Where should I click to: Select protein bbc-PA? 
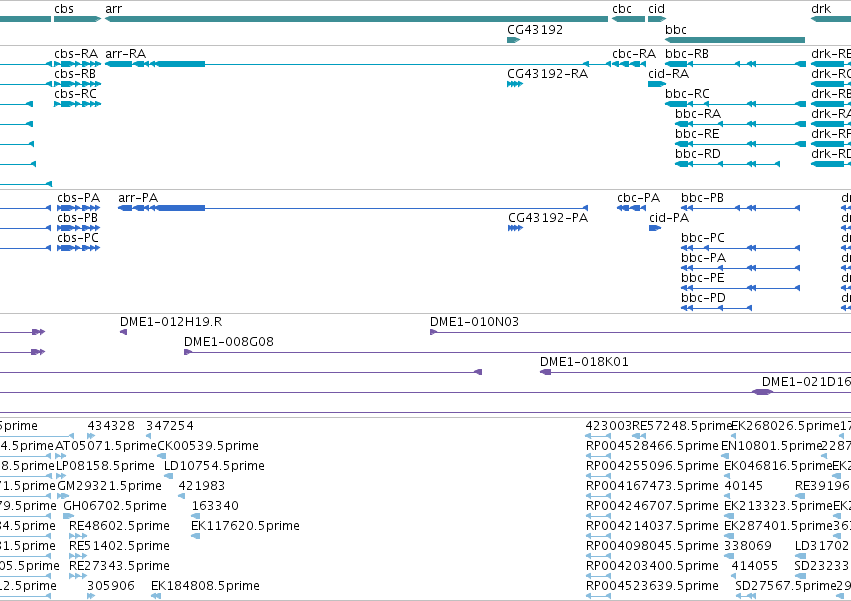coord(741,268)
